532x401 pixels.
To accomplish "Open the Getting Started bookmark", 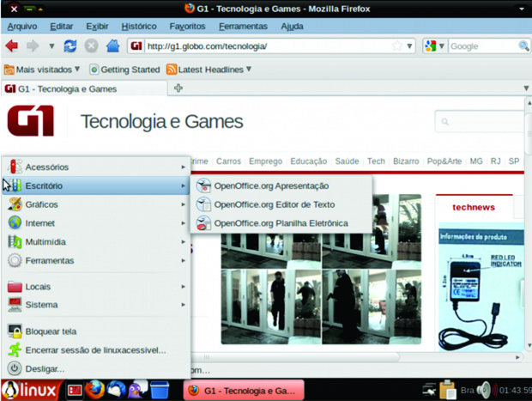I will (125, 70).
